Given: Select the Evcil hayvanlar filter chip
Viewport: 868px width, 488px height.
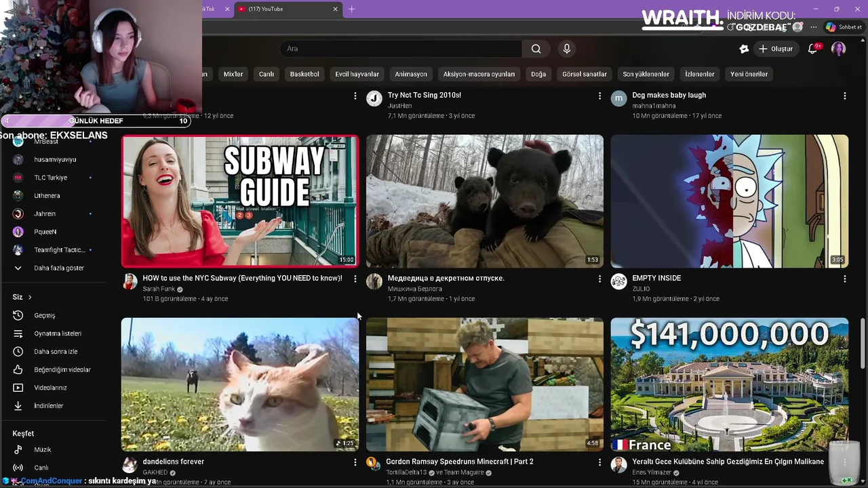Looking at the screenshot, I should pyautogui.click(x=357, y=74).
